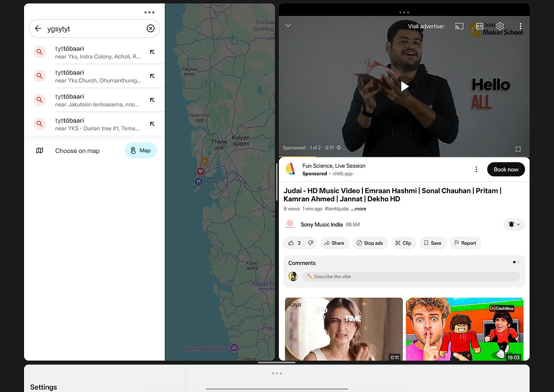Enter fullscreen mode on video player
The width and height of the screenshot is (554, 392).
(518, 149)
